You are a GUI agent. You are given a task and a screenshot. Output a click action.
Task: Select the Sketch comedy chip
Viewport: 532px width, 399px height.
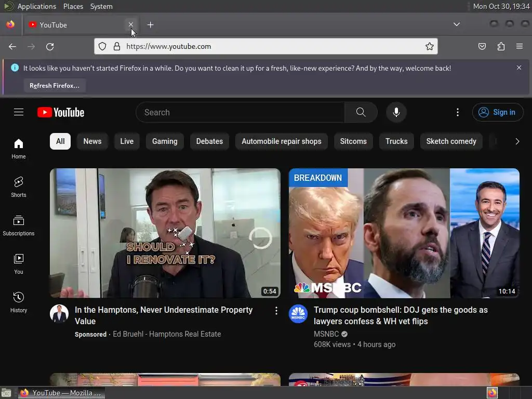coord(451,141)
